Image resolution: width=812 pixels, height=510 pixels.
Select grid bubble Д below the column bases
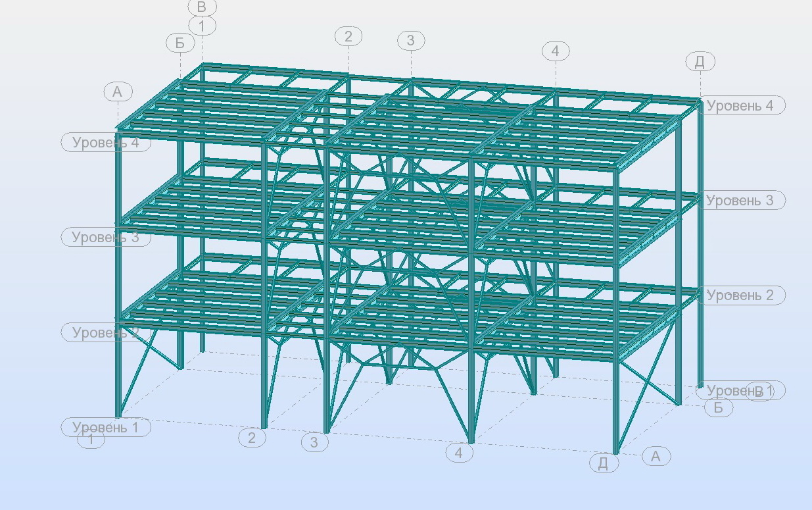tap(604, 463)
